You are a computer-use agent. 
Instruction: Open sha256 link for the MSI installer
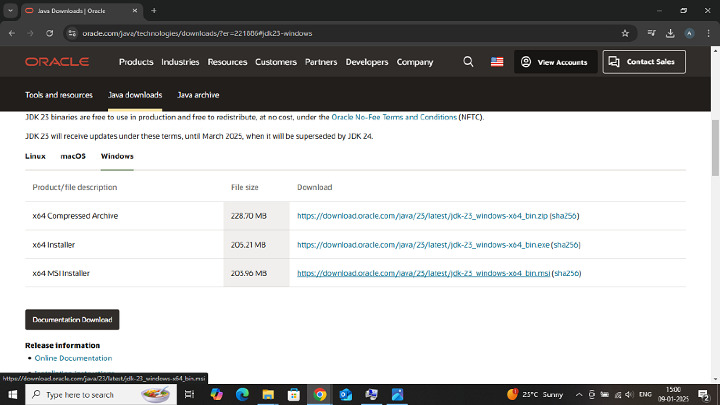pyautogui.click(x=567, y=273)
